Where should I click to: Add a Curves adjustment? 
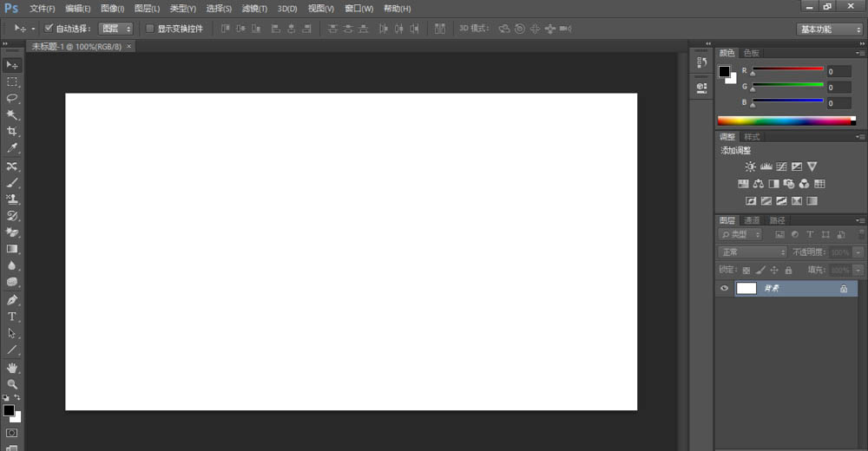click(781, 167)
